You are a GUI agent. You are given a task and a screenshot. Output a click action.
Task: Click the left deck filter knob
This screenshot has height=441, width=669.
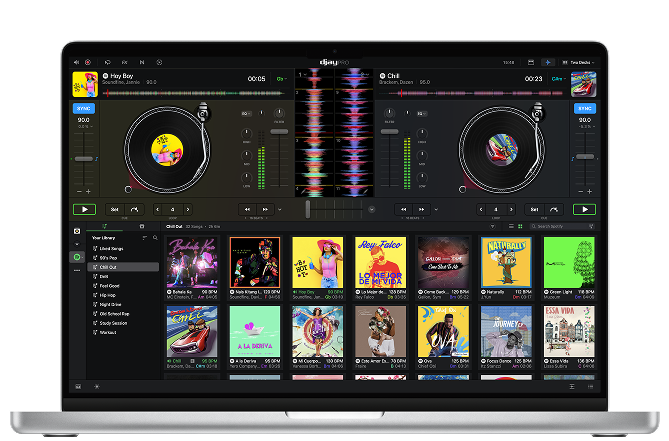(x=279, y=113)
